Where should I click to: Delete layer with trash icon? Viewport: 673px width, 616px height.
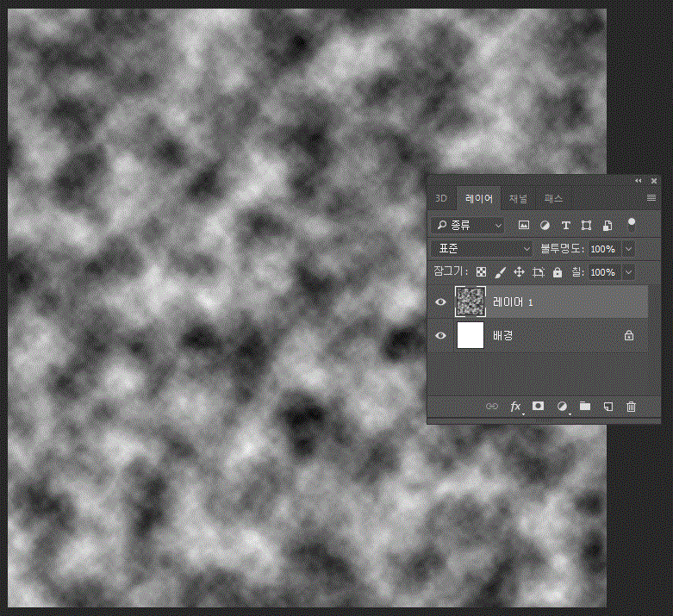pyautogui.click(x=631, y=406)
